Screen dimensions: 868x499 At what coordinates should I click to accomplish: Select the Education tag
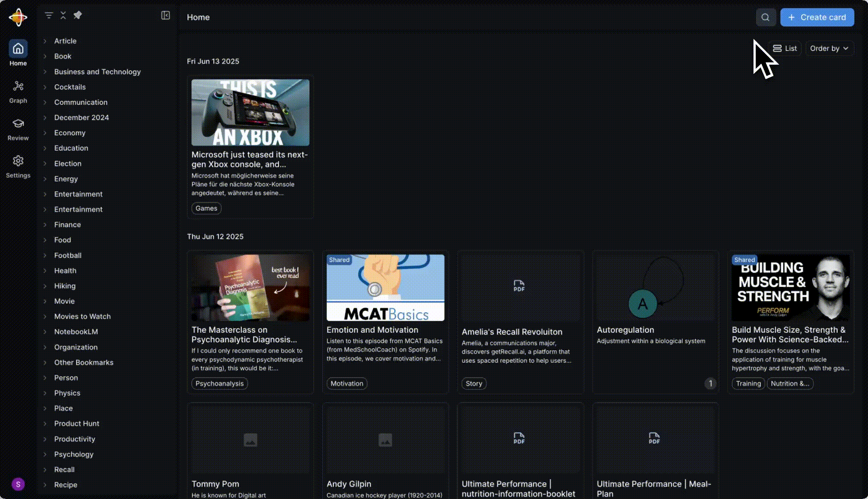pos(71,148)
